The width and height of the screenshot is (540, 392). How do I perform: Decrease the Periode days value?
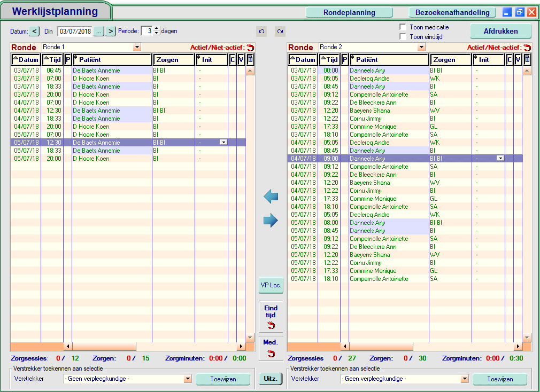point(157,33)
